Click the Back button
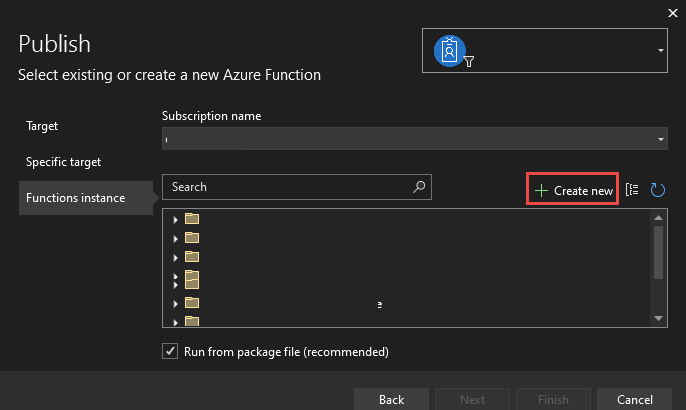The width and height of the screenshot is (686, 410). [392, 399]
